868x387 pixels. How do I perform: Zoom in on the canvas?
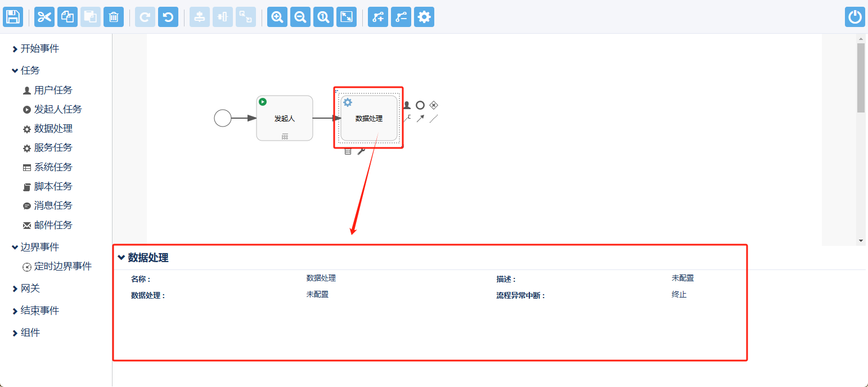(x=277, y=17)
